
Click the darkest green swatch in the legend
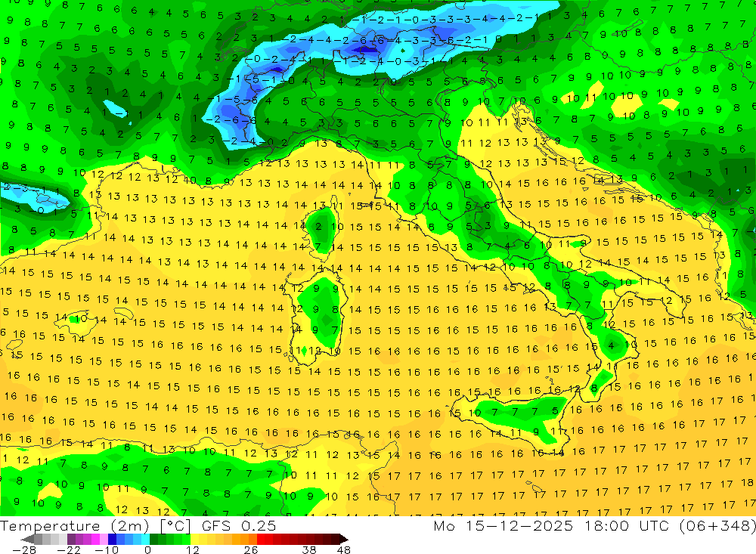tap(153, 539)
